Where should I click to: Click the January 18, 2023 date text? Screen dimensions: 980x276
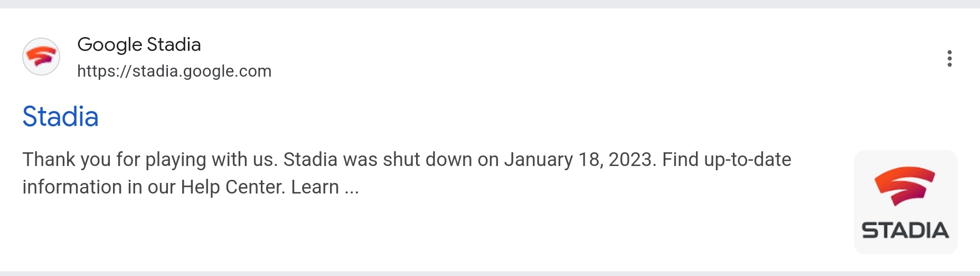(x=580, y=159)
